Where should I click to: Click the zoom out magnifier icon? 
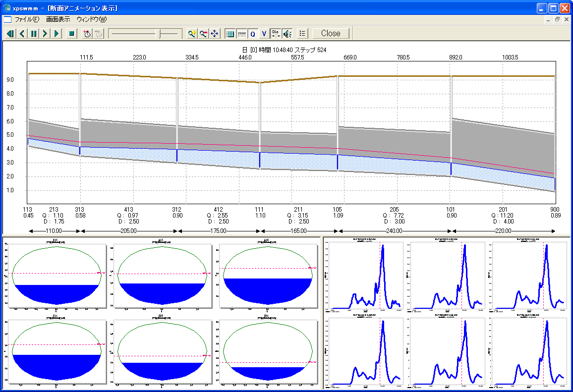203,34
